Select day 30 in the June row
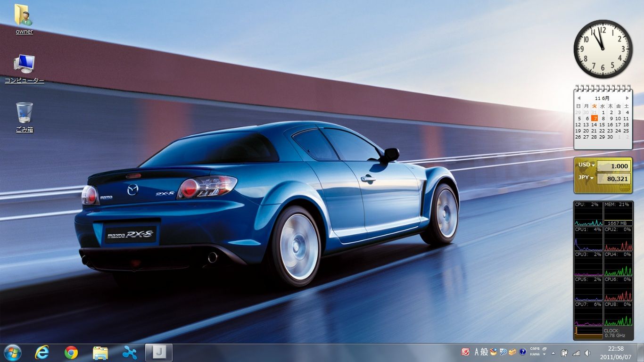 [610, 137]
